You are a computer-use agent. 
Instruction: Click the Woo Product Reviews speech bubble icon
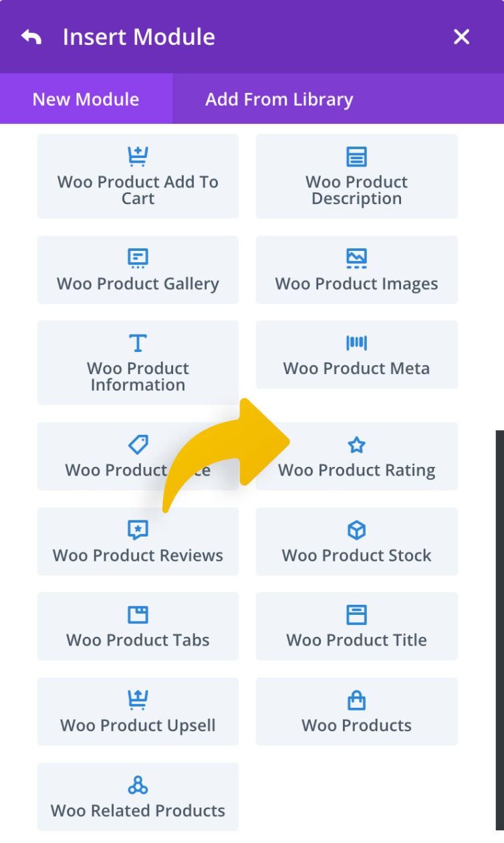138,530
